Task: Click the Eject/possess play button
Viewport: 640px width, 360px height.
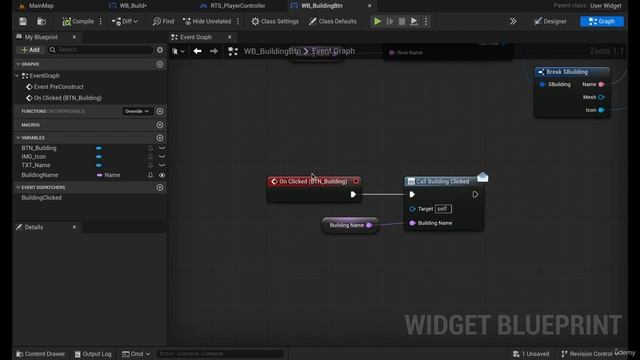Action: (x=413, y=21)
